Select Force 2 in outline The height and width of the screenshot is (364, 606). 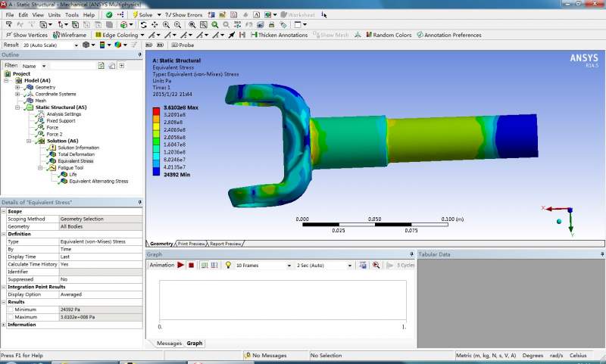click(x=54, y=135)
